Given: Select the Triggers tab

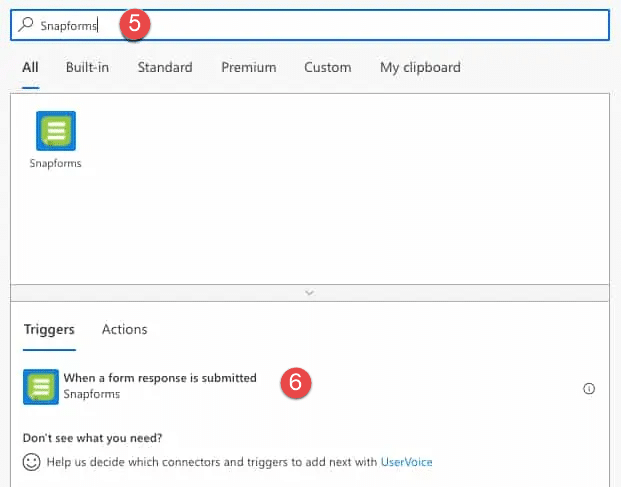Looking at the screenshot, I should (x=49, y=329).
